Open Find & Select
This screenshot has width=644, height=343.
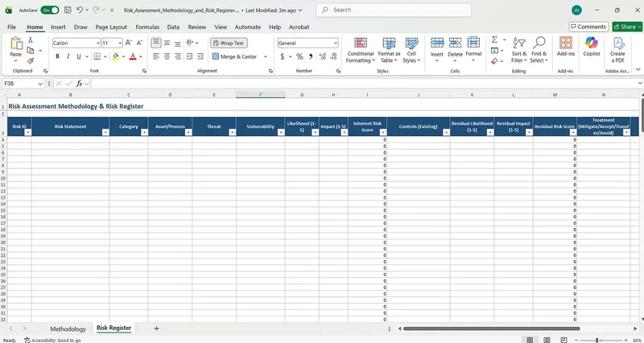click(x=539, y=50)
